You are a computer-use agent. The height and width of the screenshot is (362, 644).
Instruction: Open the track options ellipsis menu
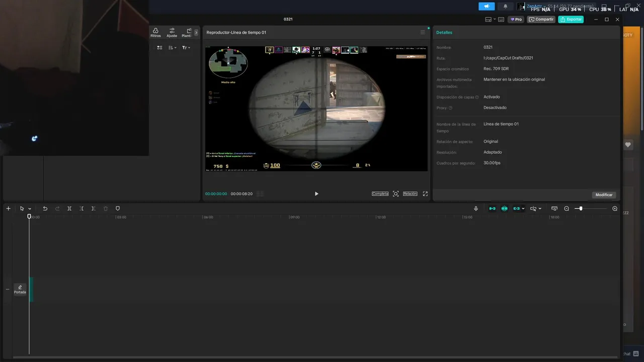[x=7, y=289]
